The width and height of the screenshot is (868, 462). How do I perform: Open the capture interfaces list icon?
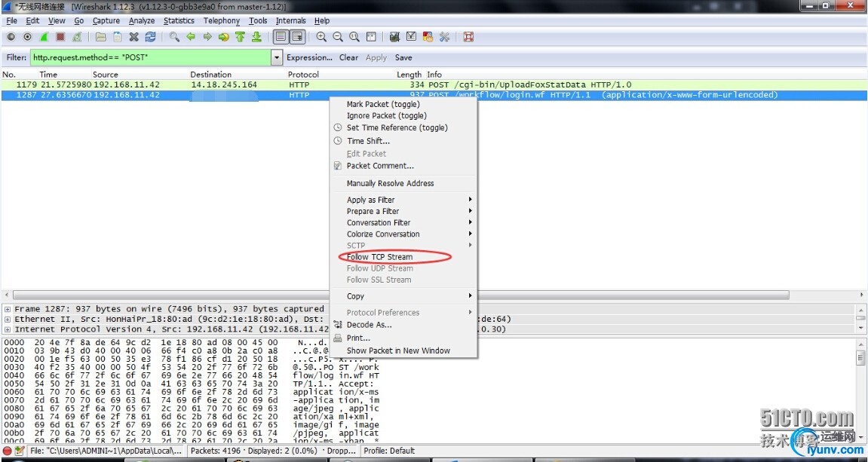coord(11,37)
